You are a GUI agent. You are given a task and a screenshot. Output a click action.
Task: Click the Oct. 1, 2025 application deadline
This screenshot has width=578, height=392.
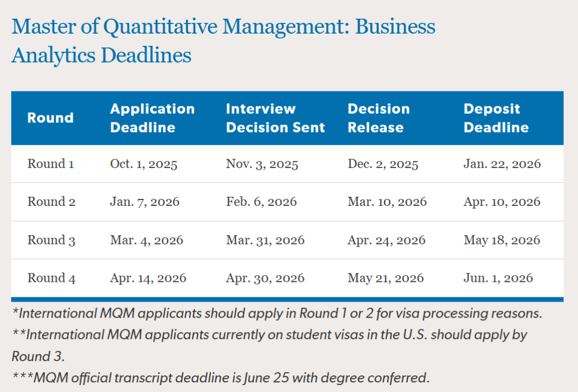pyautogui.click(x=143, y=164)
